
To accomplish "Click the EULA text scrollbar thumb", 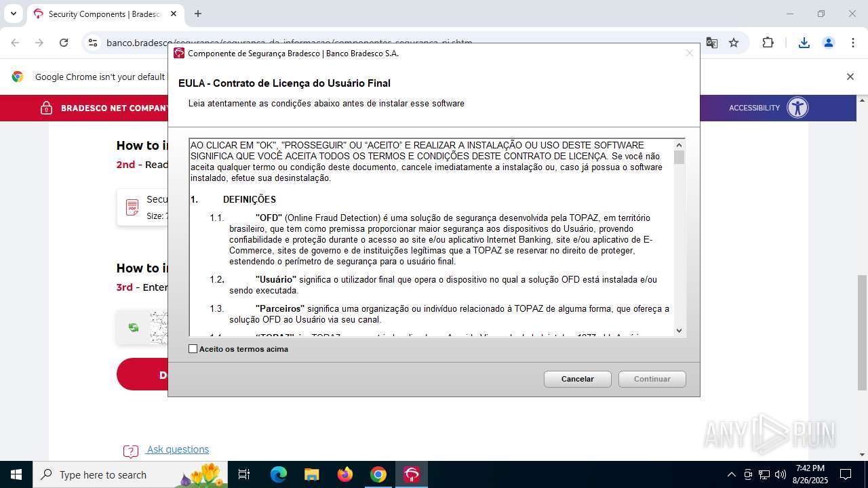I will tap(679, 157).
